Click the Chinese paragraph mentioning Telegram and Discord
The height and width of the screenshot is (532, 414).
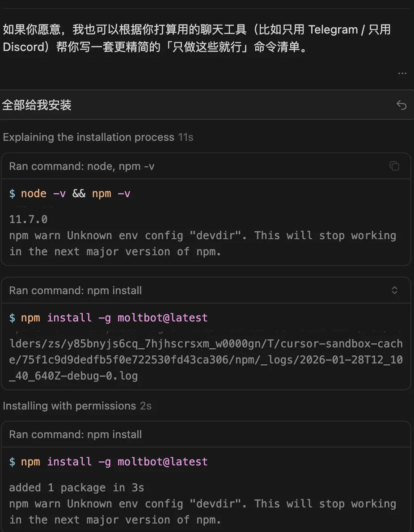(x=197, y=38)
